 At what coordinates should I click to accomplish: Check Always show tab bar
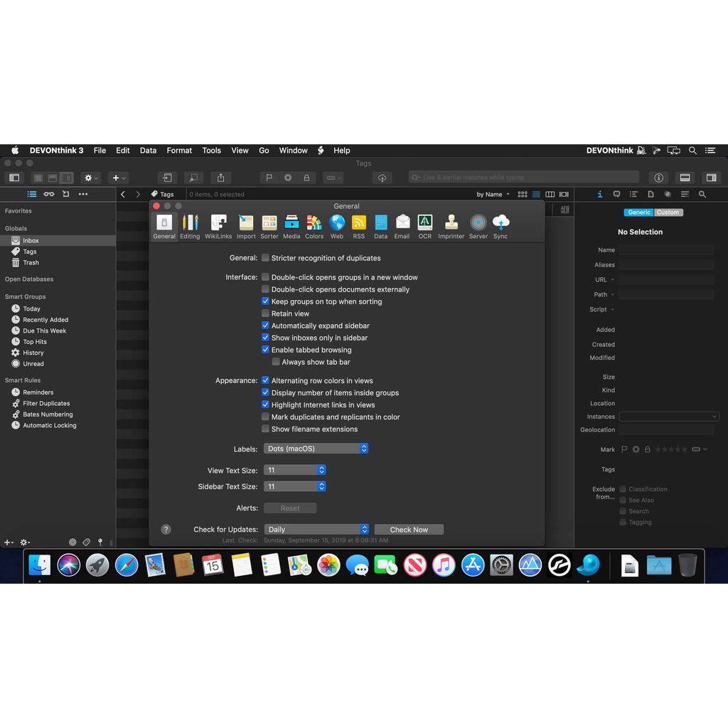click(x=276, y=362)
